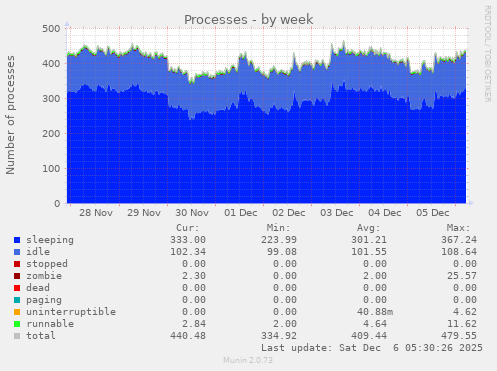Click uninterruptible average value 40.88m
The image size is (497, 371).
[375, 312]
